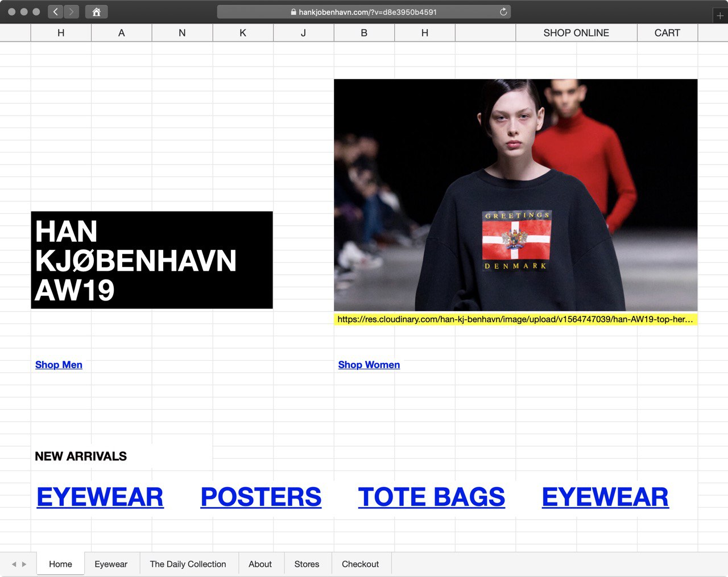This screenshot has width=728, height=577.
Task: Click column header N
Action: (x=182, y=33)
